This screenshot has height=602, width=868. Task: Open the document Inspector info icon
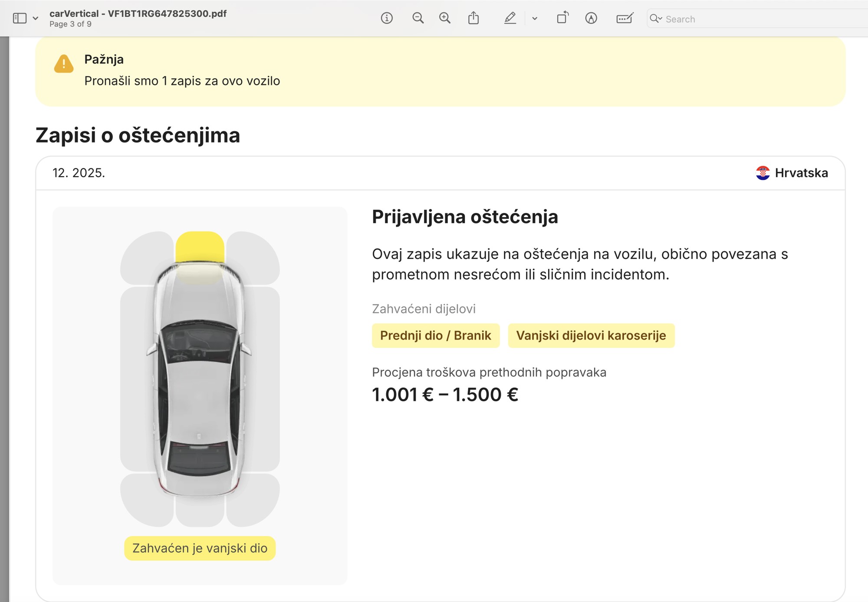[x=387, y=18]
